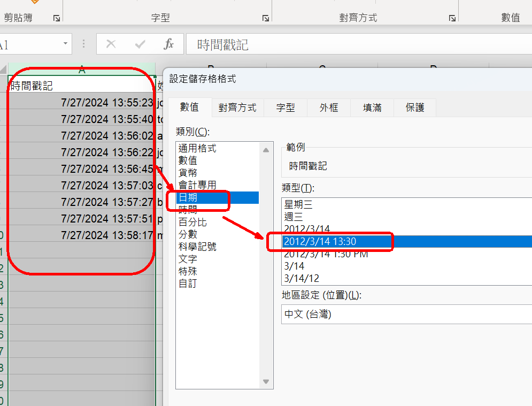Viewport: 532px width, 406px height.
Task: Expand the Name Box dropdown arrow
Action: click(x=66, y=44)
